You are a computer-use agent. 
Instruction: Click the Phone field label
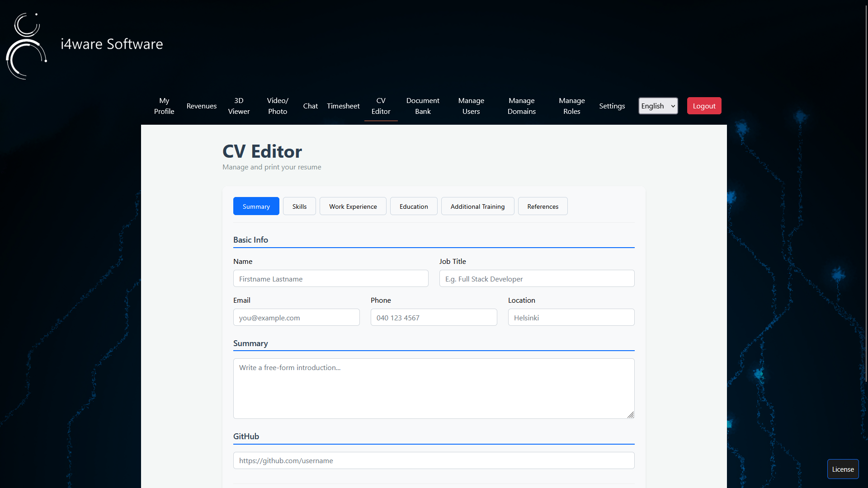tap(381, 300)
